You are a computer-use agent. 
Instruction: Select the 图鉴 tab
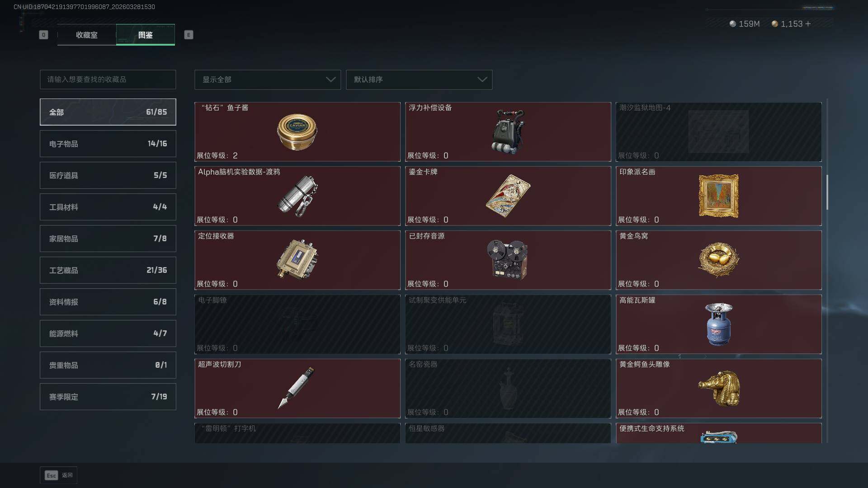(x=146, y=35)
